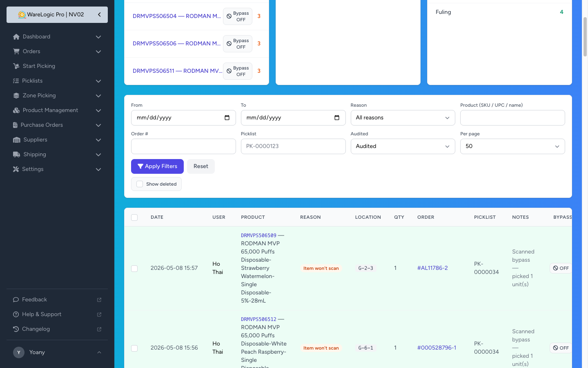Click the Yoany user avatar
The height and width of the screenshot is (368, 588).
click(x=19, y=352)
